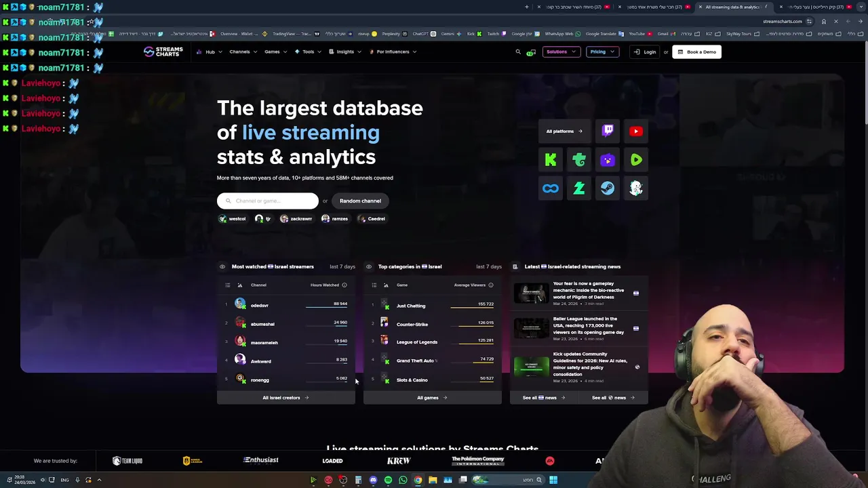The width and height of the screenshot is (868, 488).
Task: Select the blue infinity-logo platform tile
Action: 551,189
